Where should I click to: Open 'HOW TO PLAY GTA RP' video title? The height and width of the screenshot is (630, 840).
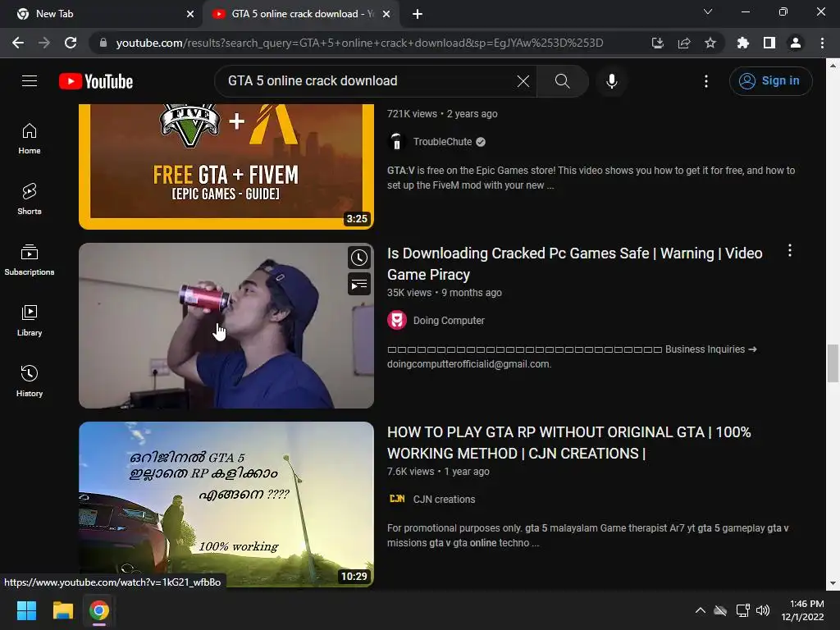point(569,443)
